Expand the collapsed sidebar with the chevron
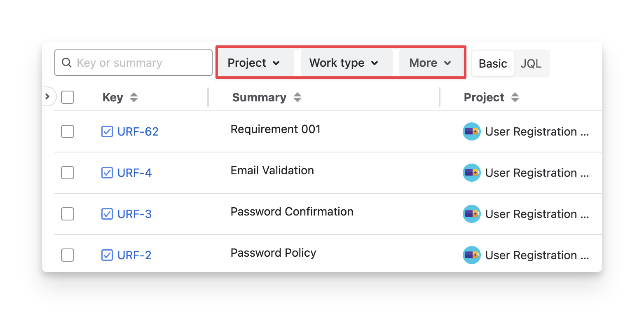644x314 pixels. tap(47, 97)
